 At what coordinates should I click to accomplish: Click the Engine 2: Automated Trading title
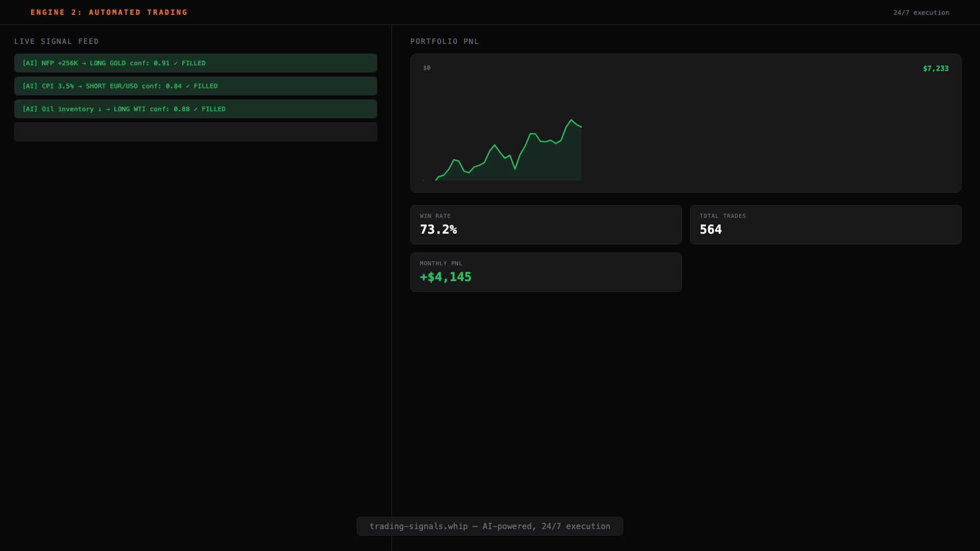[109, 12]
